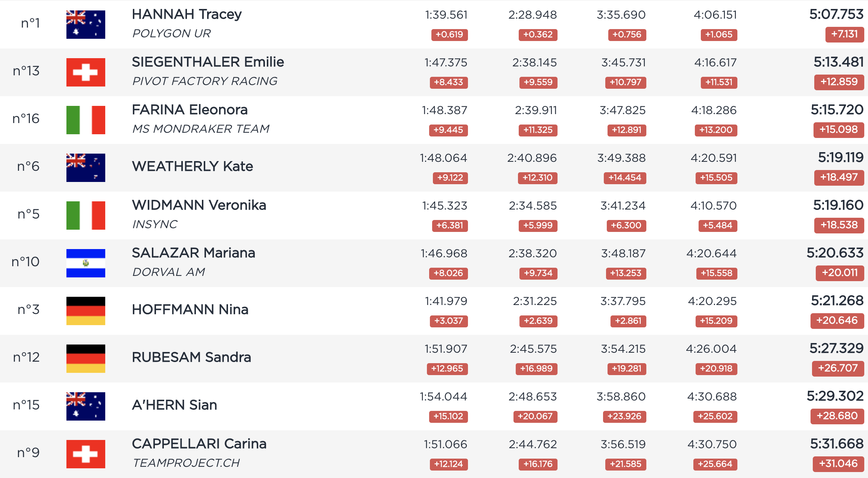Click the German flag beside RUBESAM Sandra
Image resolution: width=868 pixels, height=478 pixels.
[x=86, y=359]
